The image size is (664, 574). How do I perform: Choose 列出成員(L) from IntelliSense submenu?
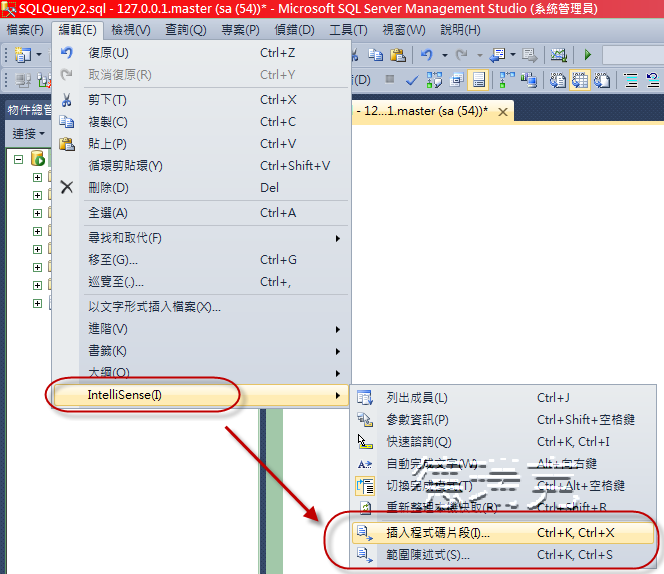coord(503,398)
